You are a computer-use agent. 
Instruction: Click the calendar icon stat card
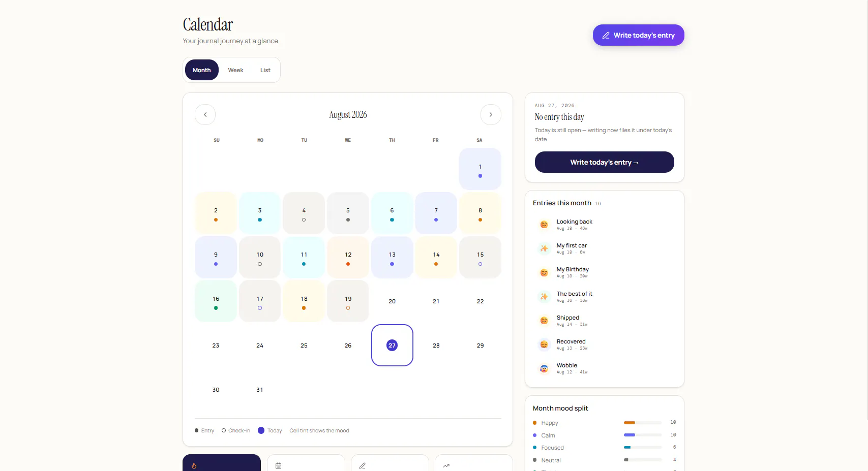306,463
